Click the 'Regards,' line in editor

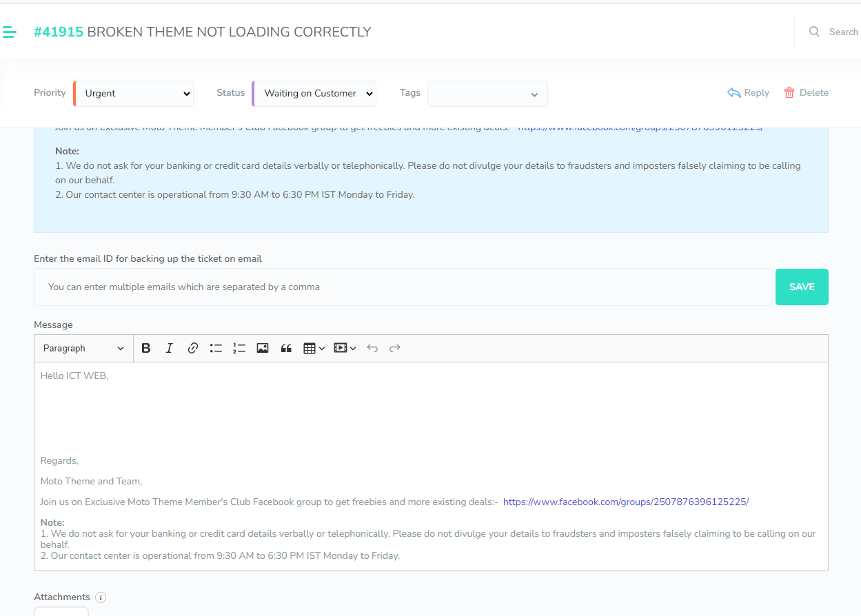click(59, 460)
